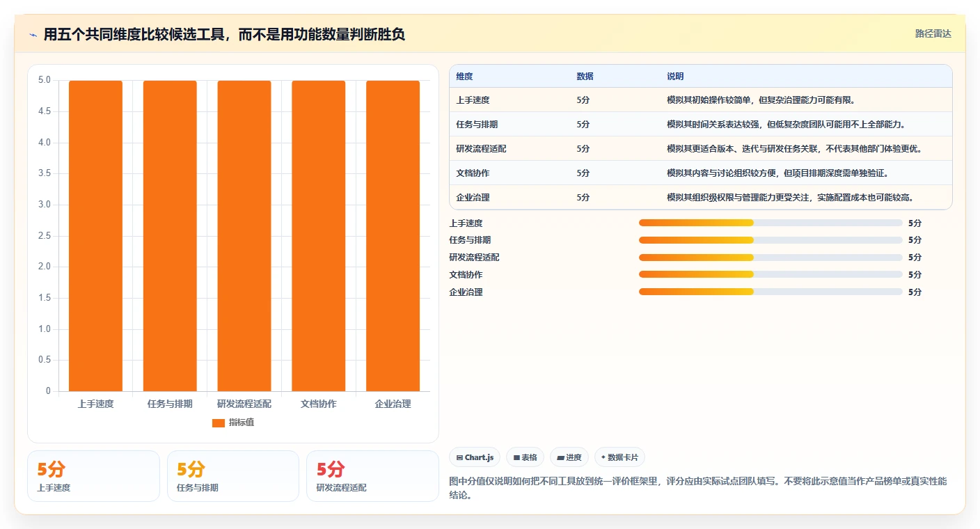980x529 pixels.
Task: Click the 任务与排期 progress bar
Action: (770, 240)
